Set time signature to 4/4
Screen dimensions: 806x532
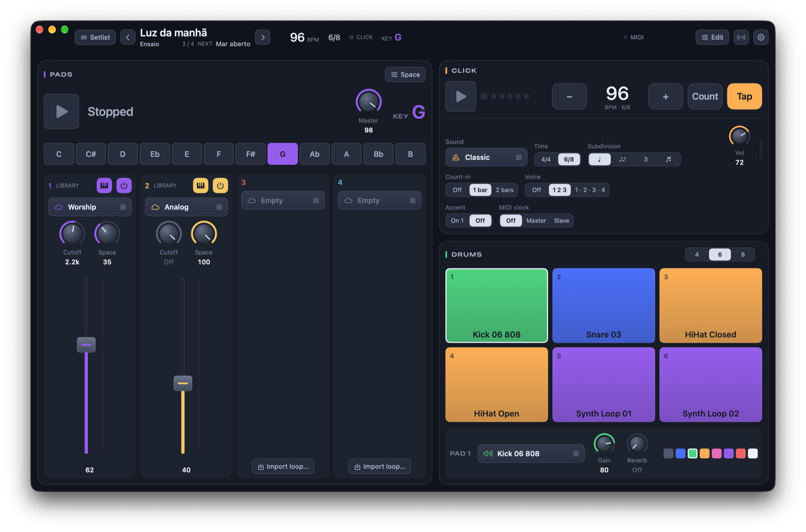[x=546, y=159]
